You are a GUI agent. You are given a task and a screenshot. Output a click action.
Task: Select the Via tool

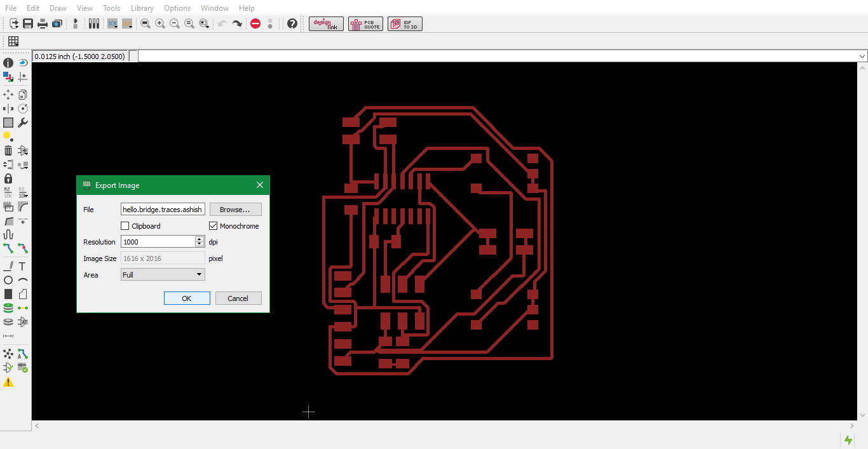pos(8,308)
